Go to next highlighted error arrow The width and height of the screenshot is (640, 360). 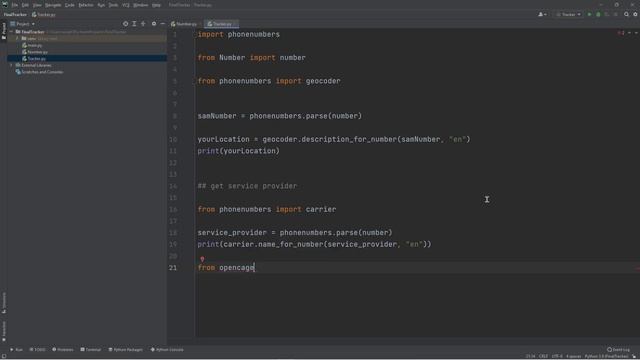click(x=636, y=33)
